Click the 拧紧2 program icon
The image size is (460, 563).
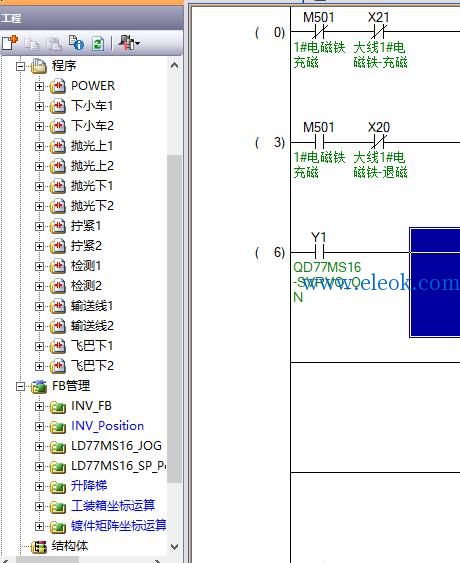57,246
